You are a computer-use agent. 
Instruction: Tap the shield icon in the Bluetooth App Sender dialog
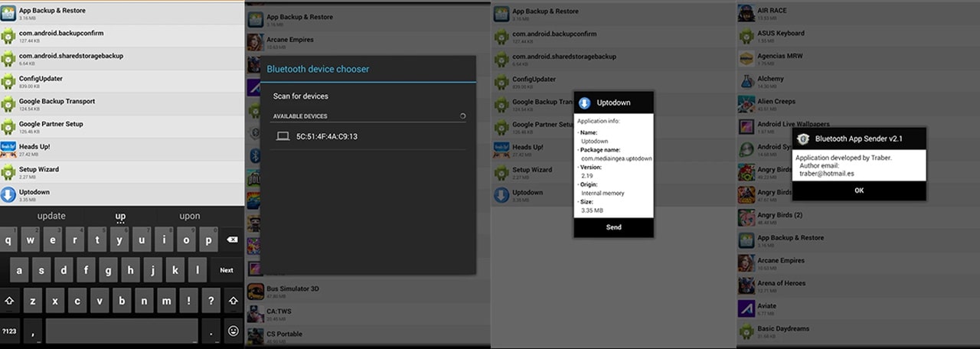[803, 139]
